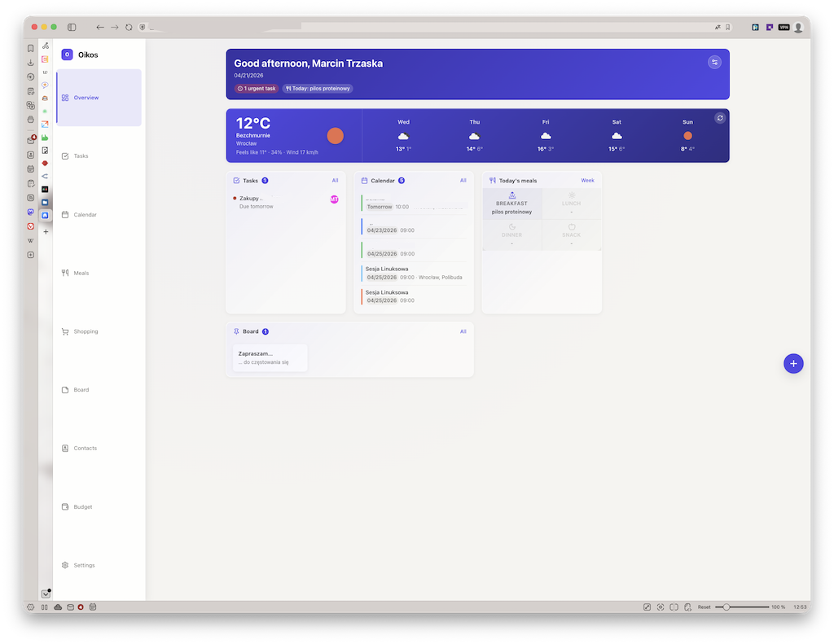834x644 pixels.
Task: Open the Mastodon web panel
Action: click(x=30, y=212)
